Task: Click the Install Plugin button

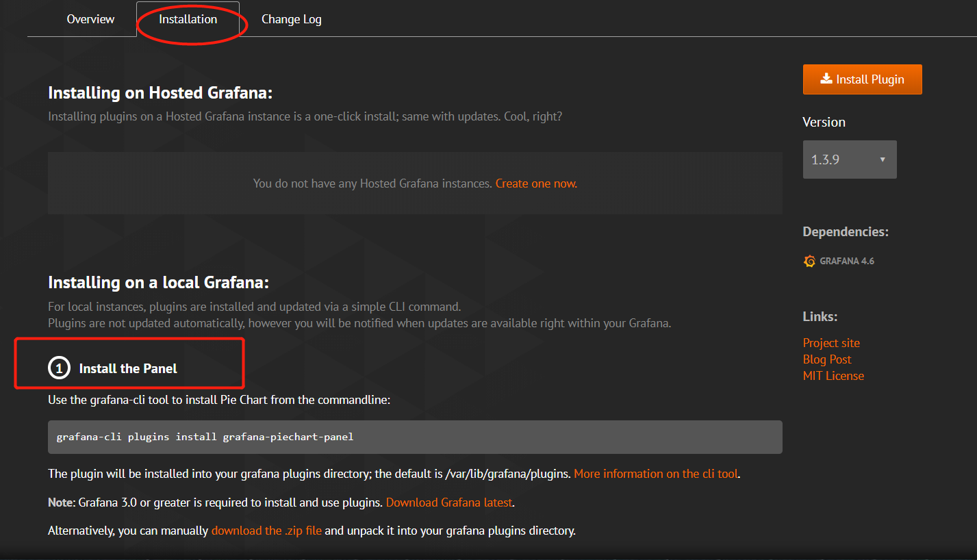Action: click(862, 79)
